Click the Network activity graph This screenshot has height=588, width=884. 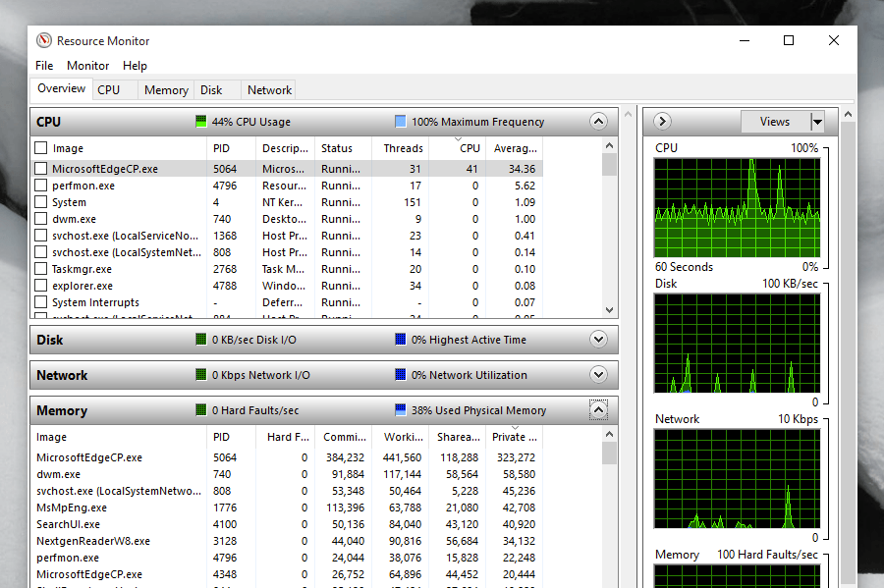(x=737, y=478)
